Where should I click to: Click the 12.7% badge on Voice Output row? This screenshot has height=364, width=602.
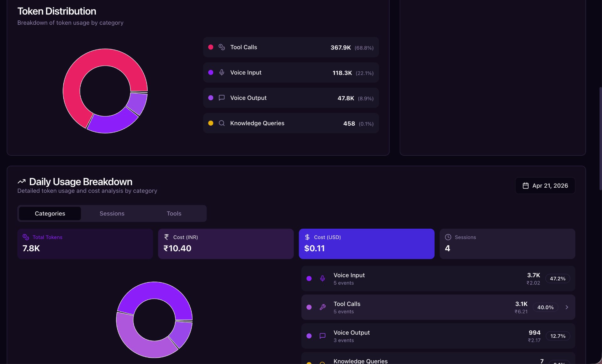pos(558,336)
